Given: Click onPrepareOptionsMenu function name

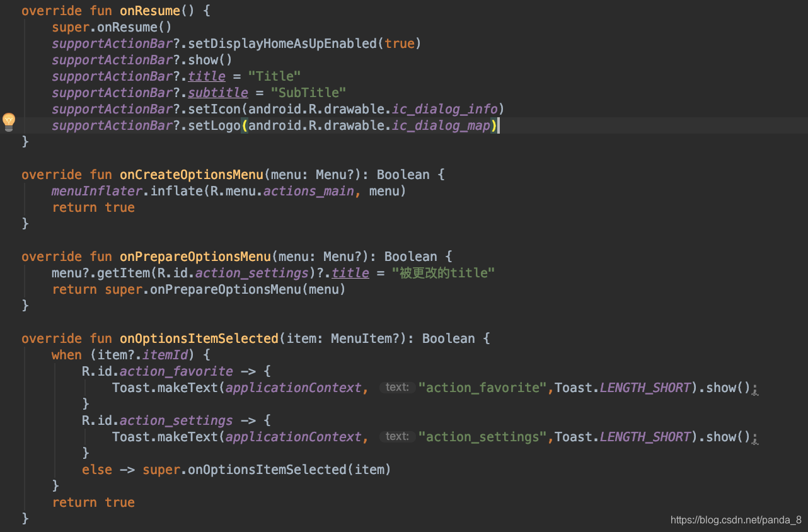Looking at the screenshot, I should [195, 257].
